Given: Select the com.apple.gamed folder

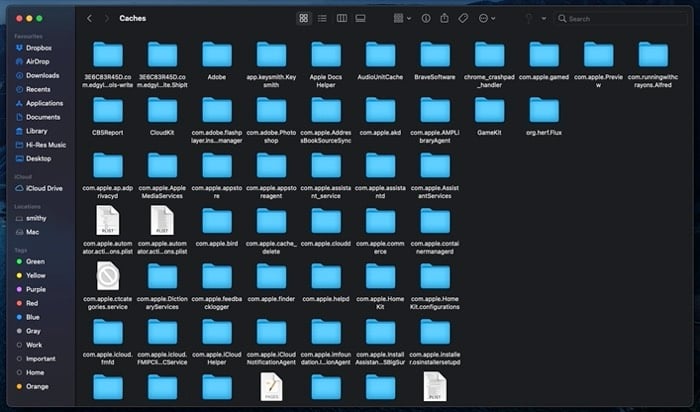Looking at the screenshot, I should coord(544,55).
